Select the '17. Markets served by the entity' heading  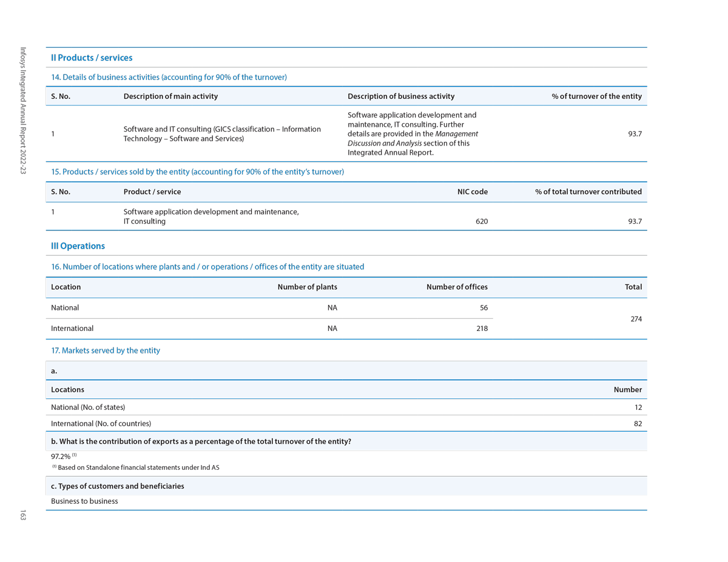coord(106,350)
